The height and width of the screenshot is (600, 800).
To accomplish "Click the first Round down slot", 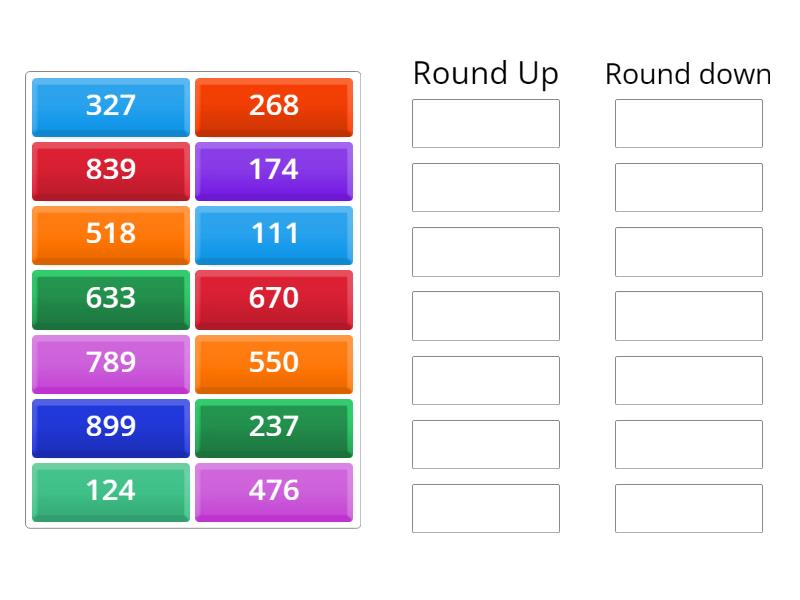I will click(x=689, y=124).
